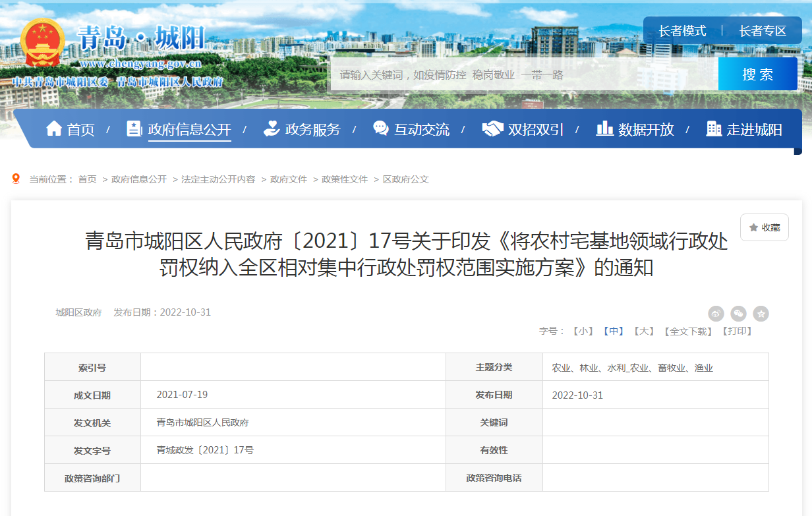Open the 走进城阳 navigation tab
Image resolution: width=812 pixels, height=516 pixels.
[755, 130]
